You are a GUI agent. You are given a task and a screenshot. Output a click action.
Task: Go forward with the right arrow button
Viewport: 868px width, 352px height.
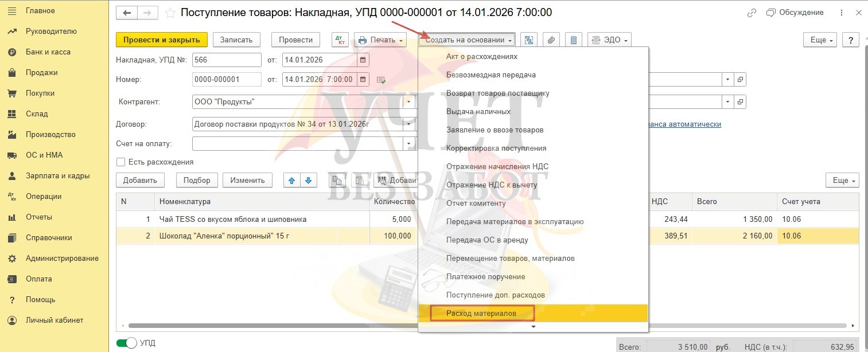[147, 13]
